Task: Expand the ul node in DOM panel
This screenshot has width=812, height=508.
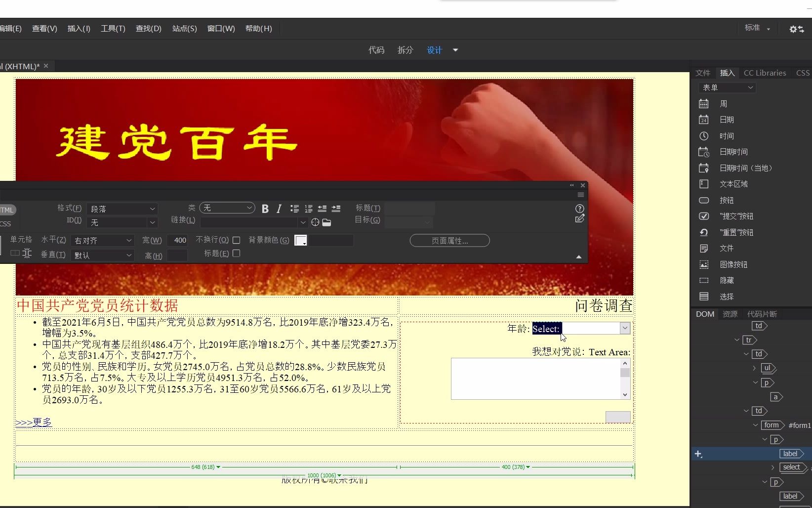Action: click(x=754, y=368)
